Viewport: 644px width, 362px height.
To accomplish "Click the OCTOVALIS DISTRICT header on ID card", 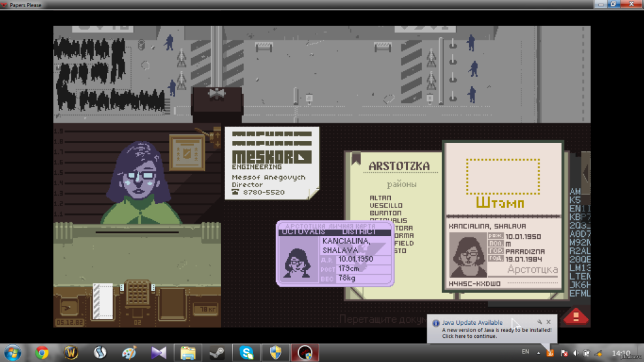I will click(x=334, y=232).
